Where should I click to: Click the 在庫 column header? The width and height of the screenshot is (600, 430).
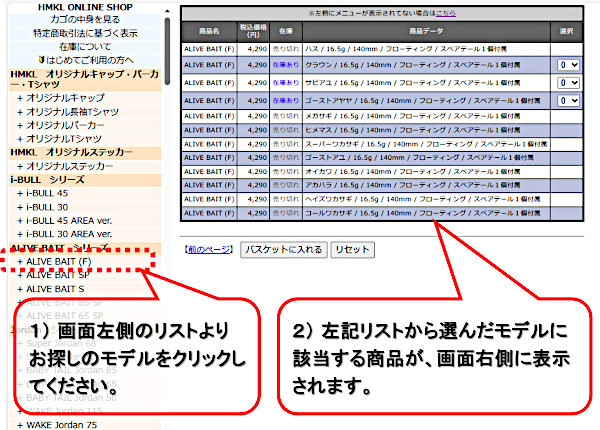tap(286, 31)
